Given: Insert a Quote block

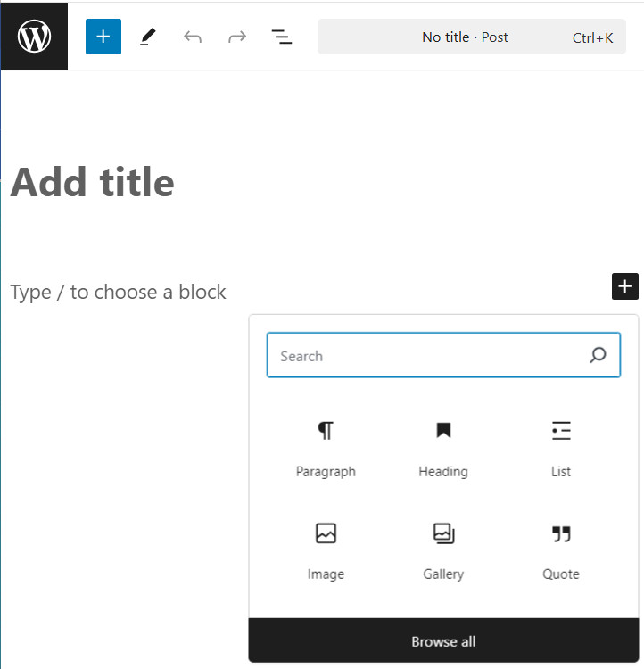Looking at the screenshot, I should point(561,551).
